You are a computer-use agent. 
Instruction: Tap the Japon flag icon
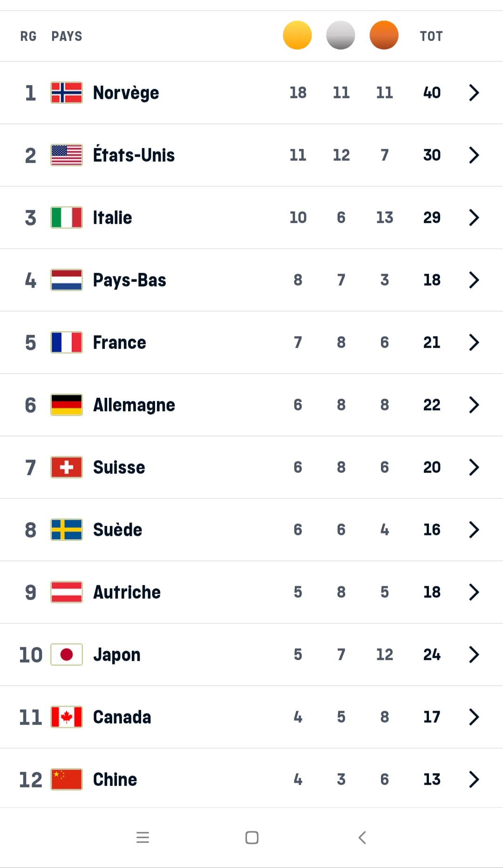[67, 655]
